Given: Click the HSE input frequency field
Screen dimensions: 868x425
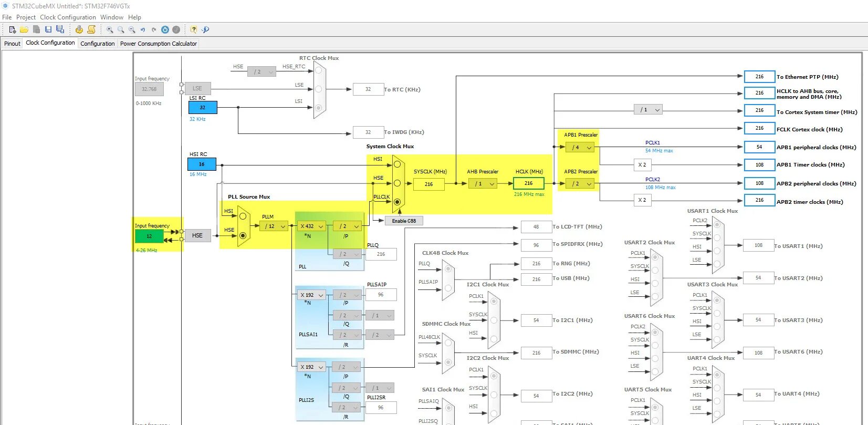Looking at the screenshot, I should click(x=149, y=236).
